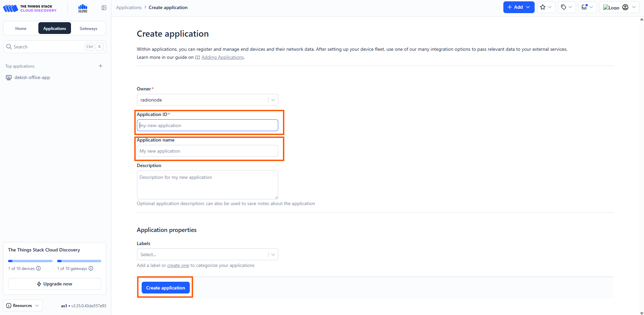Select dekist-office-app in the sidebar
The image size is (644, 315).
[x=32, y=77]
